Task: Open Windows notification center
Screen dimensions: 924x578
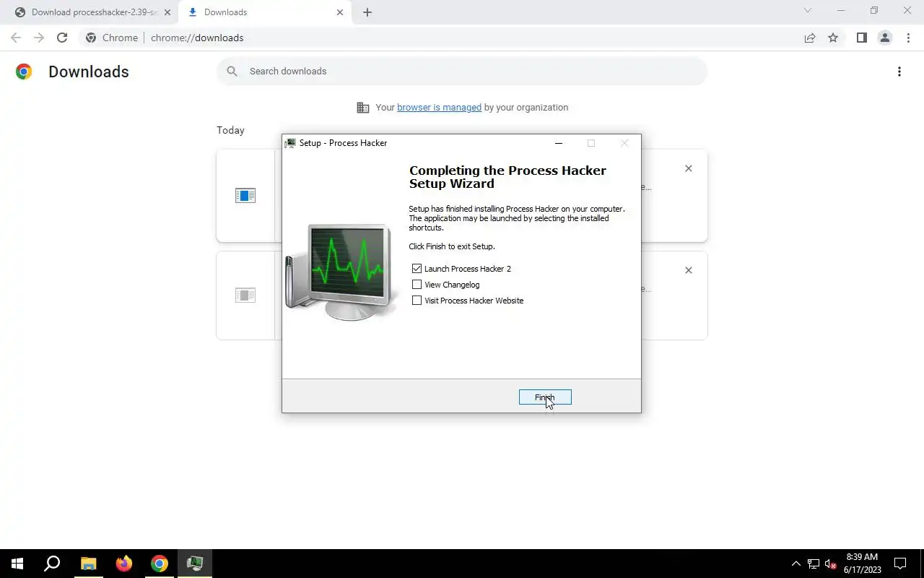Action: [900, 564]
